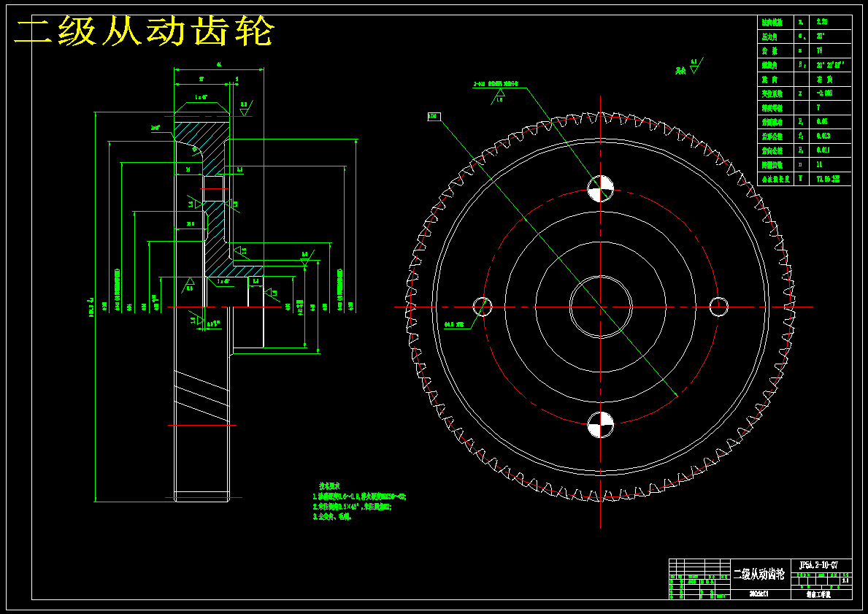Click the 齿数 value 78
The height and width of the screenshot is (614, 868).
[819, 51]
